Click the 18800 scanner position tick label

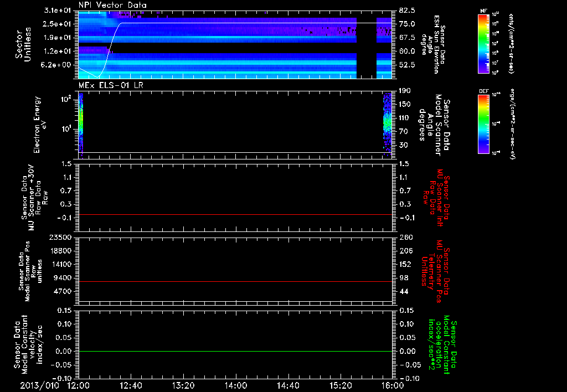click(60, 251)
